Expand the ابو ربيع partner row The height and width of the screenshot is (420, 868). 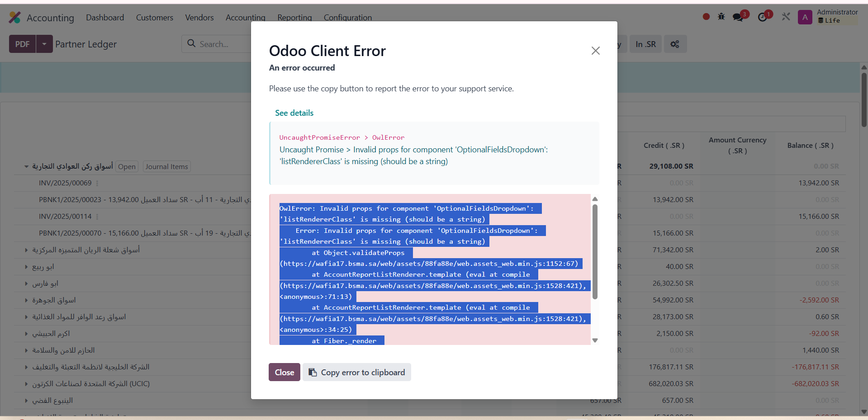pos(26,267)
